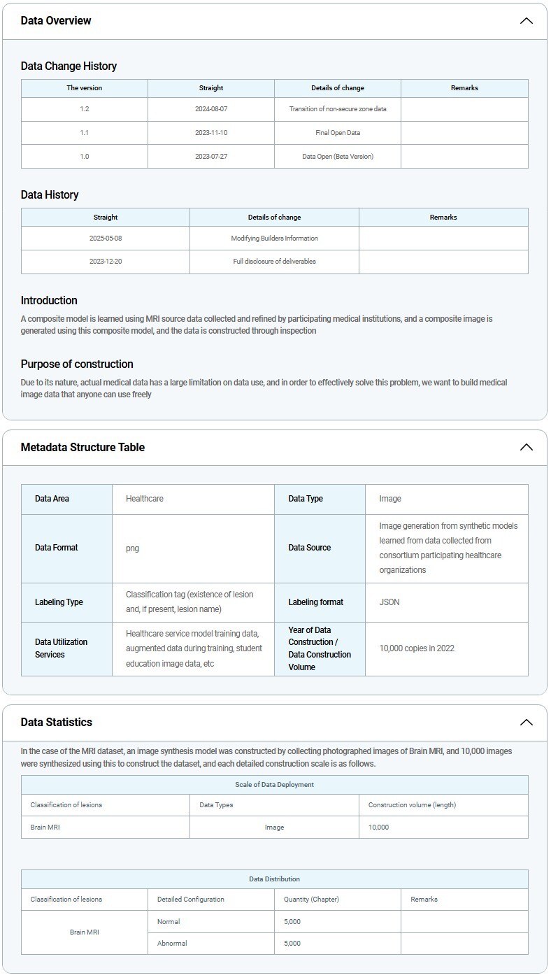This screenshot has height=980, width=551.
Task: Select version 1.2 row cell
Action: click(85, 109)
